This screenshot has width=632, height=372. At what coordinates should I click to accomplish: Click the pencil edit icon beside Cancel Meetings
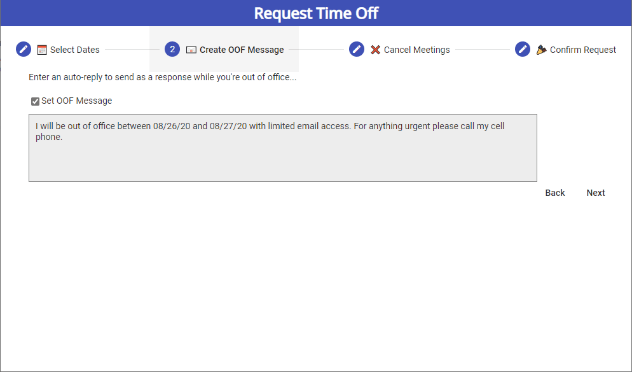tap(356, 49)
